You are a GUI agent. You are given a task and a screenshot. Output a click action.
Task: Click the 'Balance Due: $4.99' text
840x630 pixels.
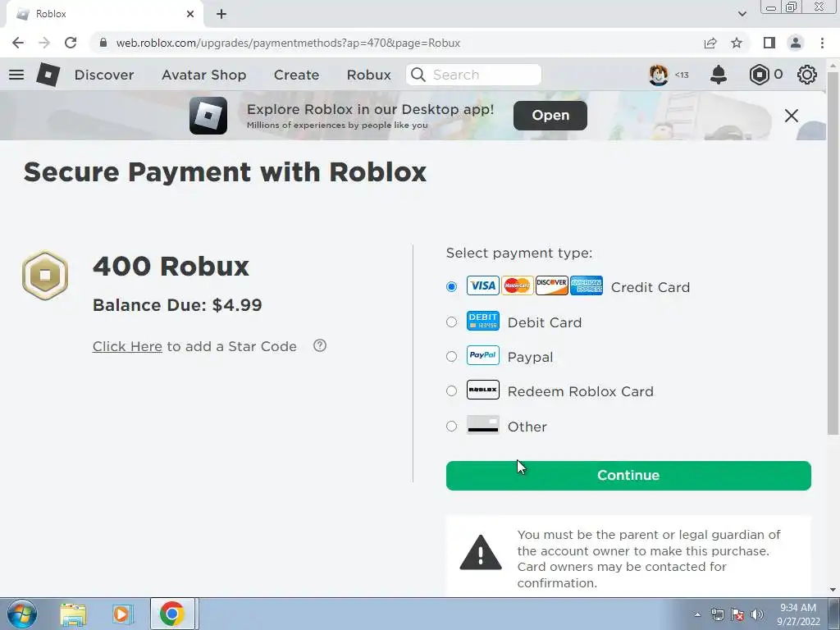tap(177, 305)
